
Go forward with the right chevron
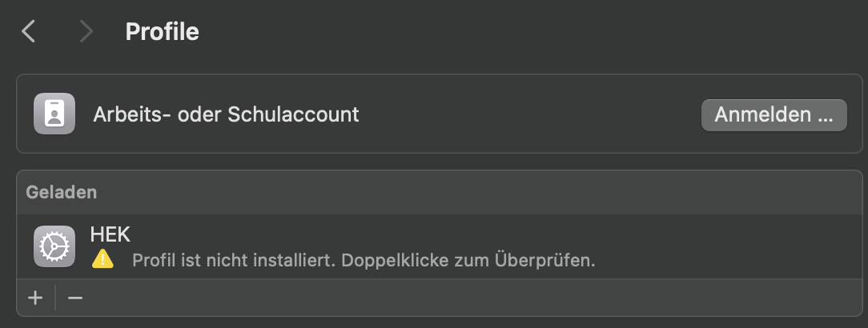pos(86,31)
